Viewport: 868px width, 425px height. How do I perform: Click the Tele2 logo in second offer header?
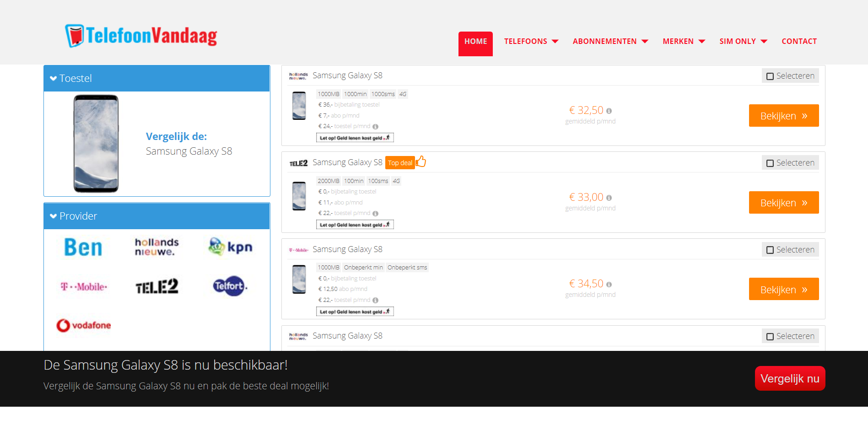coord(298,163)
